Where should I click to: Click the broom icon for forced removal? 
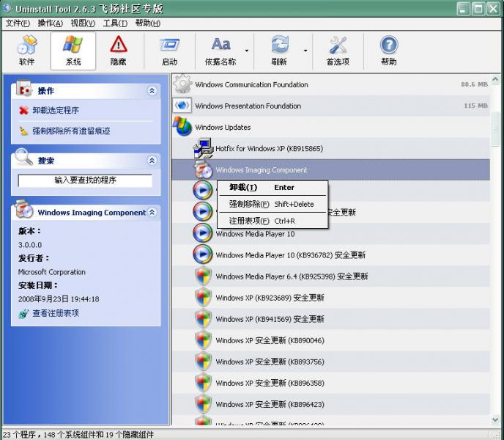[23, 131]
